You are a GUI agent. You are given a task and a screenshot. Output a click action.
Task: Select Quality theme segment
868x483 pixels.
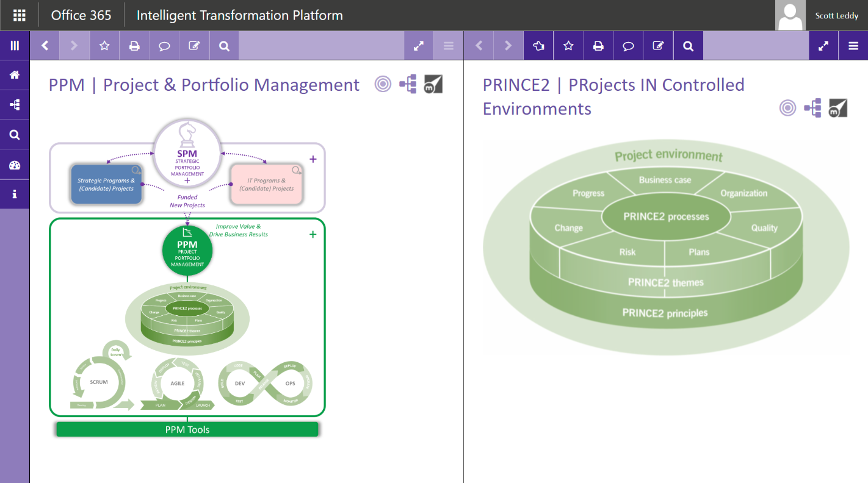(x=764, y=228)
